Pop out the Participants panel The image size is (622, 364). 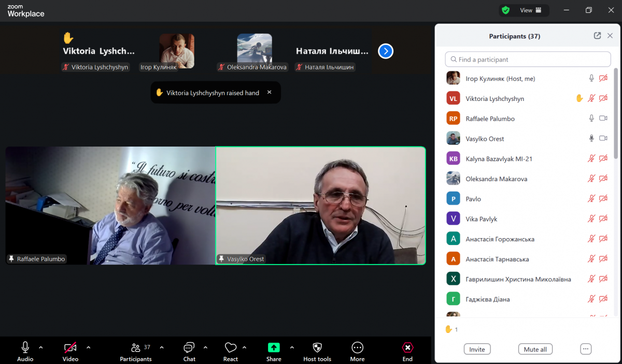click(x=597, y=36)
